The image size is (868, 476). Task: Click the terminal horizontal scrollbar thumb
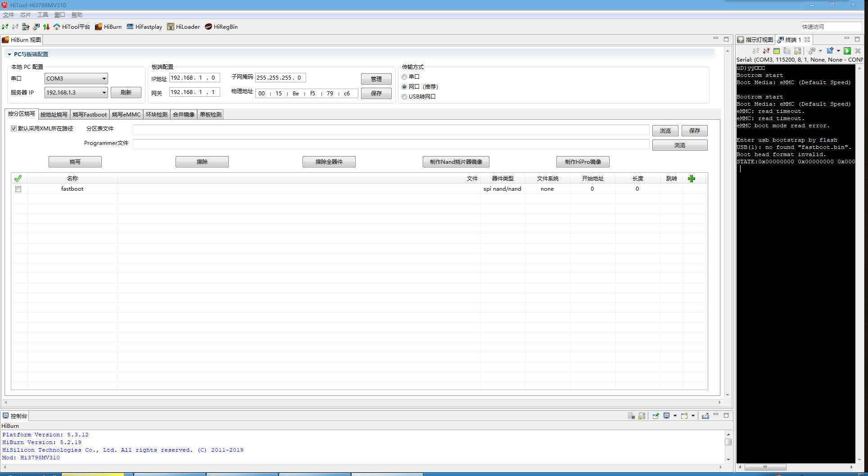[x=765, y=467]
